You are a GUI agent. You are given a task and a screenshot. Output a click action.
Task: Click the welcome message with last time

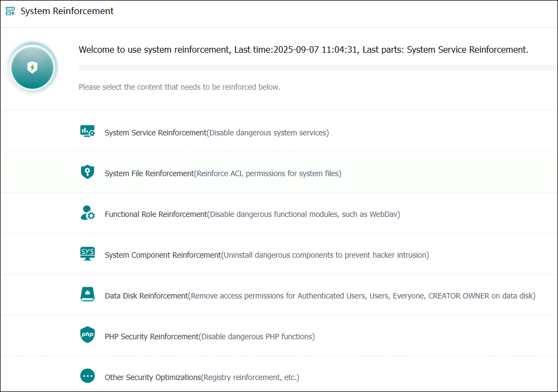303,50
